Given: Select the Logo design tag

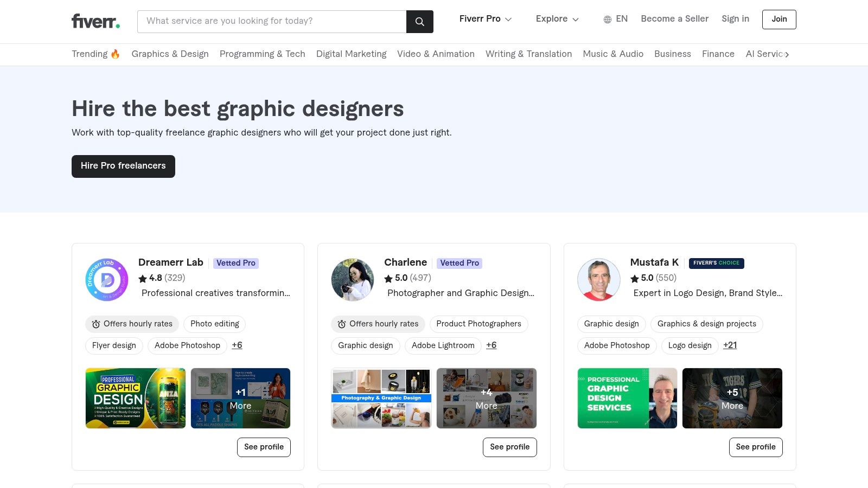Looking at the screenshot, I should coord(690,346).
